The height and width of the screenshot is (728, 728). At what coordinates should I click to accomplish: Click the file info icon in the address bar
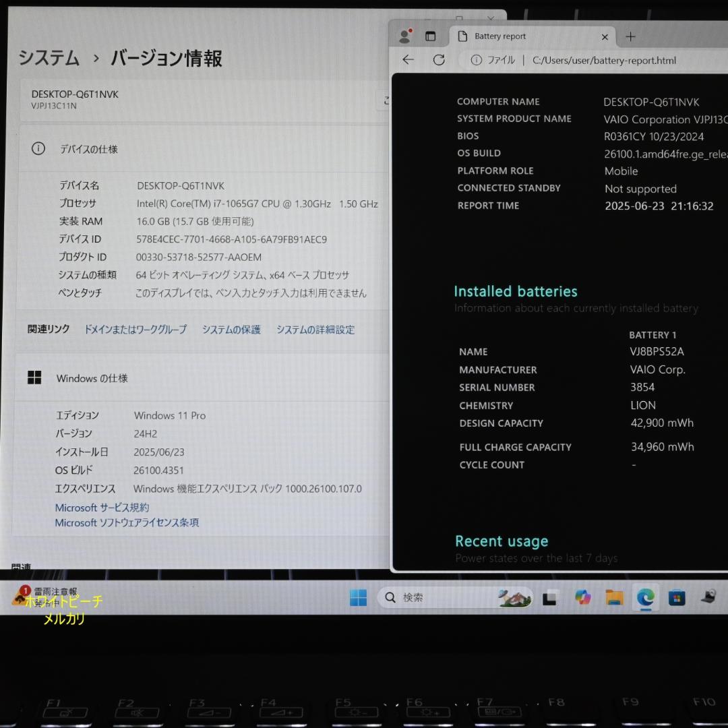(x=477, y=60)
